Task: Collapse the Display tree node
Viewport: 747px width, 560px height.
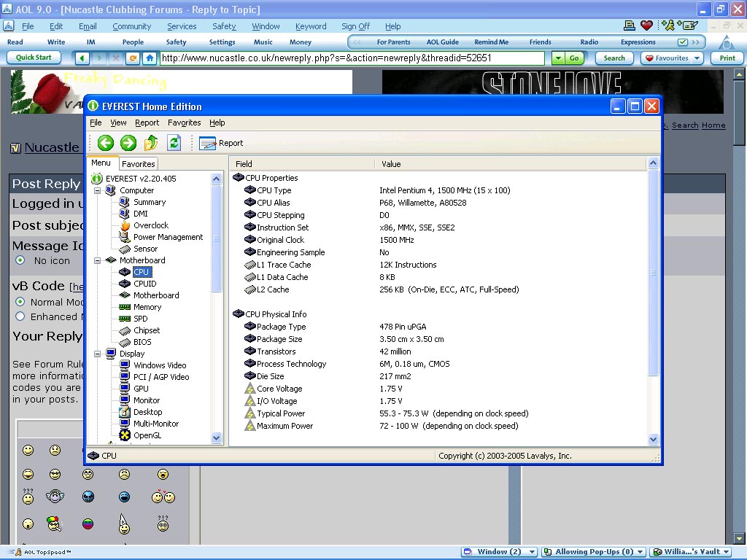Action: [x=98, y=354]
